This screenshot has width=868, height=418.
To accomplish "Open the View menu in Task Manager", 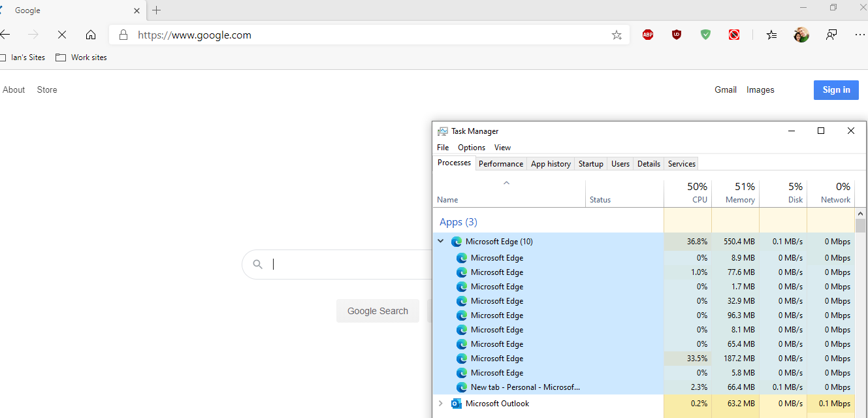I will [x=502, y=148].
